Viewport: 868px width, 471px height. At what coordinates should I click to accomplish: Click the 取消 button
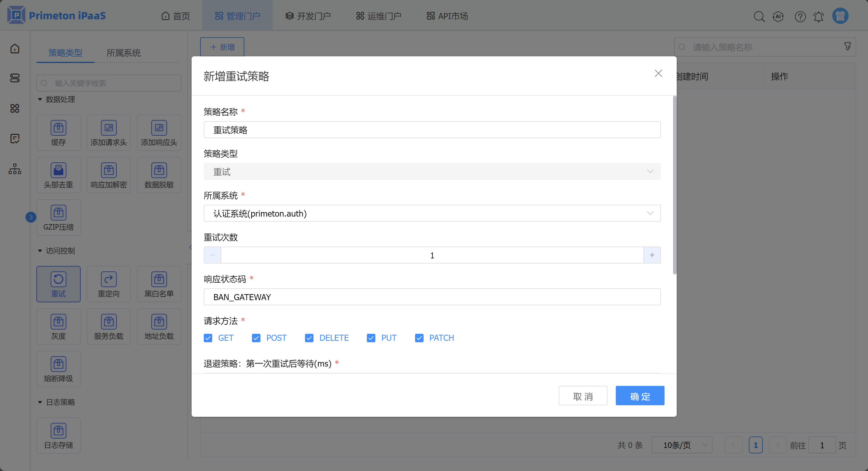coord(583,396)
